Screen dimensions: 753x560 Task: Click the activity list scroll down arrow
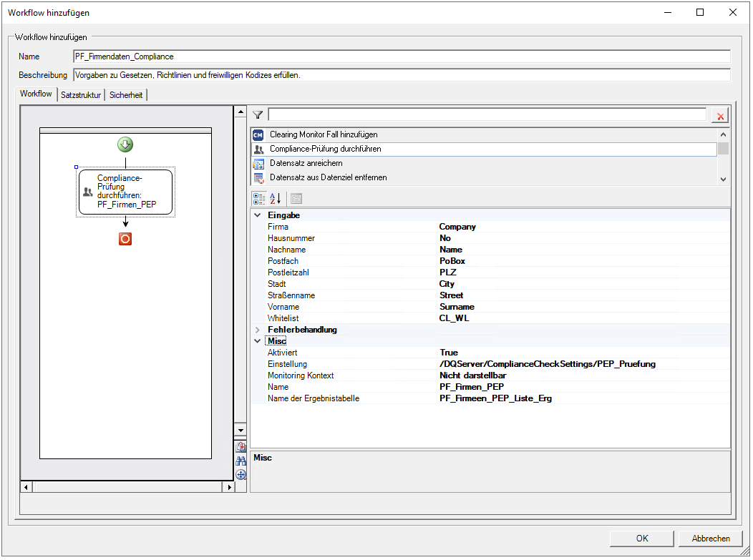pyautogui.click(x=723, y=179)
